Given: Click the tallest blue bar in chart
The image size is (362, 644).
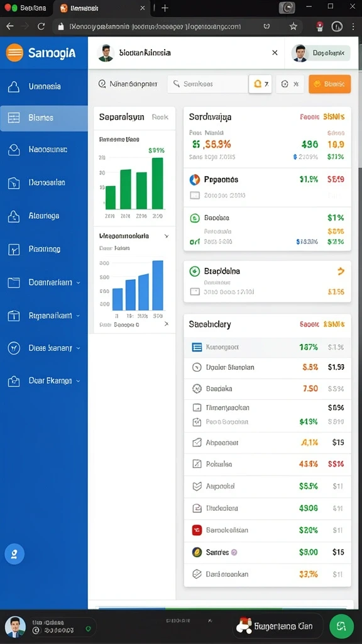Looking at the screenshot, I should (x=158, y=286).
